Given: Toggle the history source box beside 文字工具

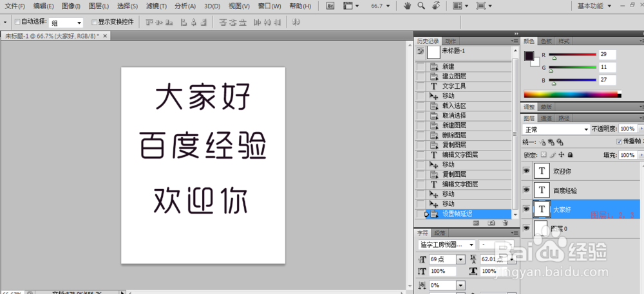Looking at the screenshot, I should tap(421, 86).
